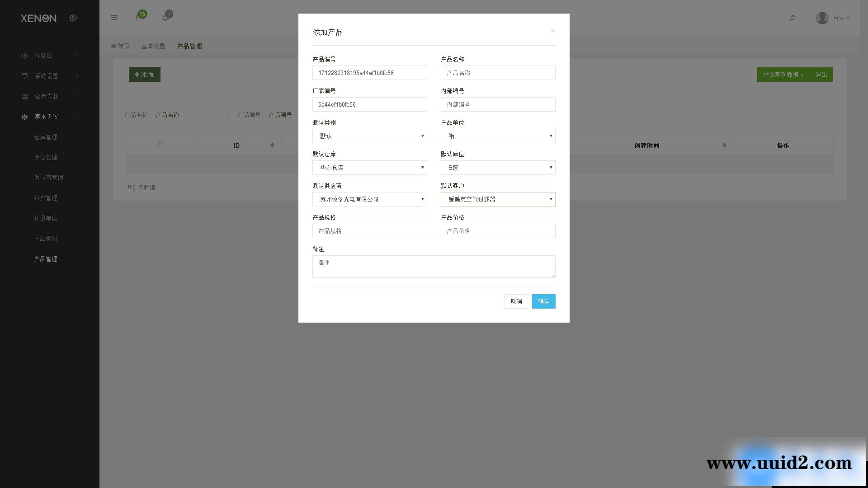The height and width of the screenshot is (488, 868).
Task: Open 供应商管理 in the sidebar menu
Action: (x=48, y=178)
